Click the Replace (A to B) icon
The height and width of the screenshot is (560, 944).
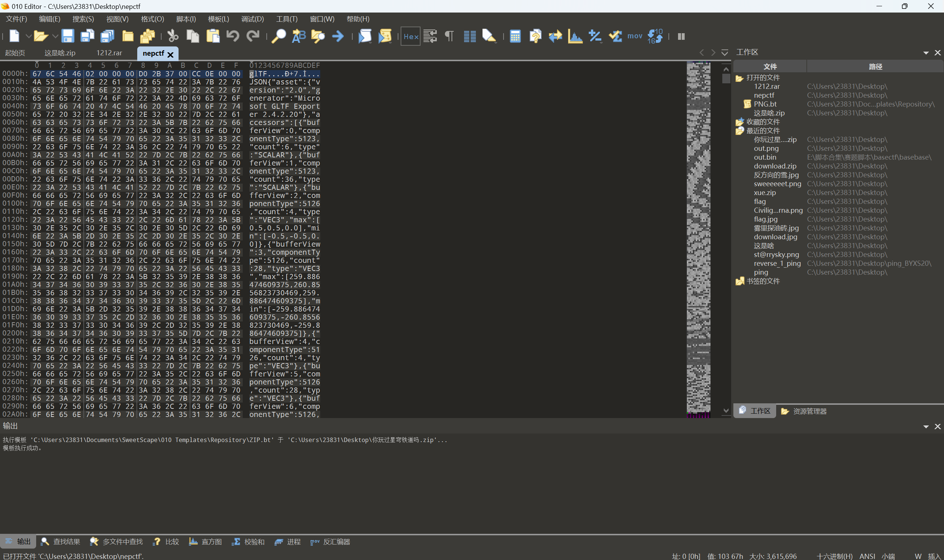[299, 36]
